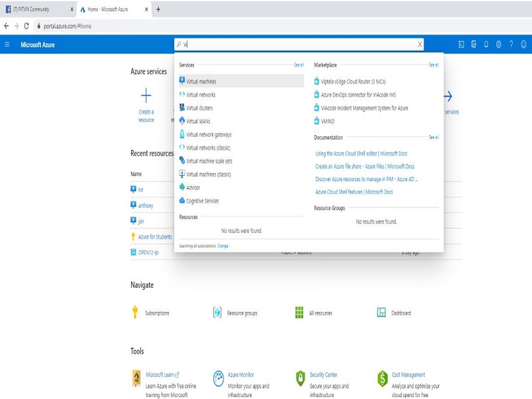Click Create a resource plus icon
This screenshot has height=399, width=532.
[x=146, y=95]
